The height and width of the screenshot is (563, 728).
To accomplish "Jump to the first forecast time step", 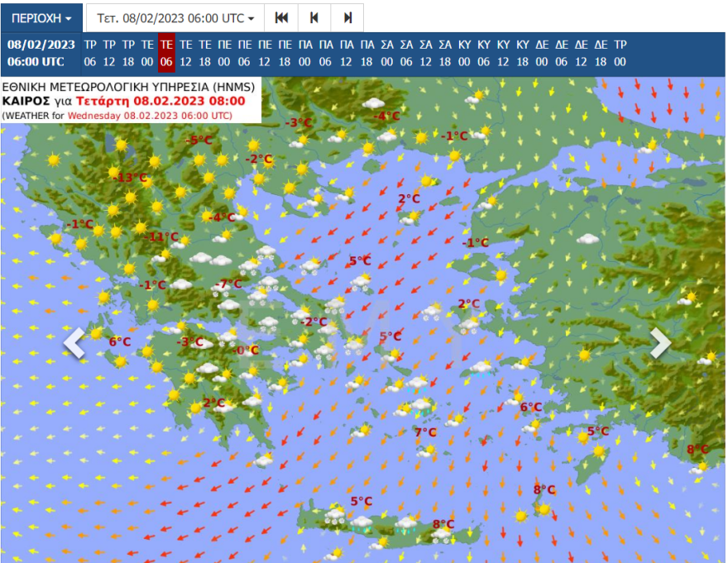I will [x=281, y=17].
